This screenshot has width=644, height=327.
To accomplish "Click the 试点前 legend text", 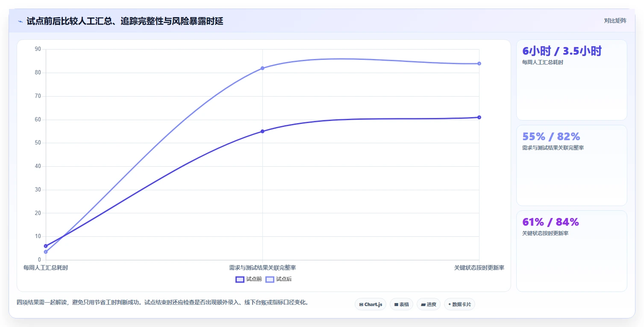I will tap(254, 280).
